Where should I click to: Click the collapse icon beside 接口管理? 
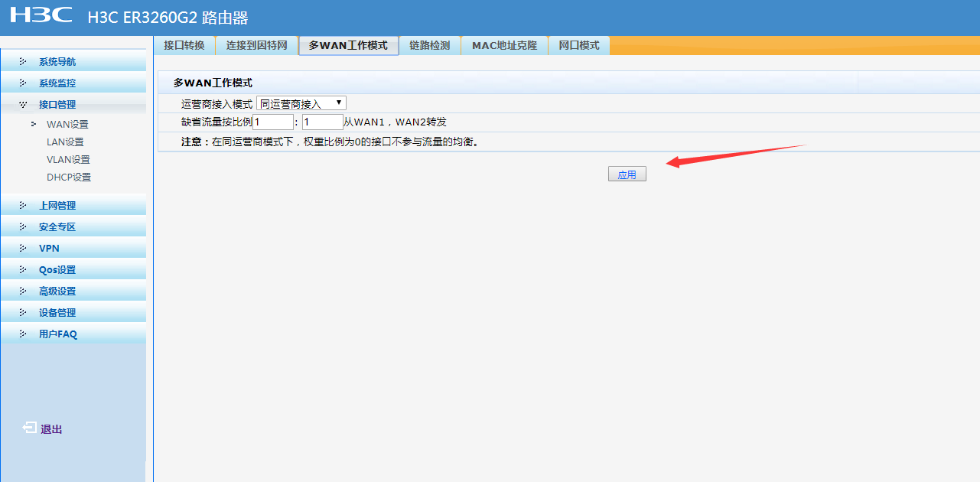pyautogui.click(x=23, y=105)
